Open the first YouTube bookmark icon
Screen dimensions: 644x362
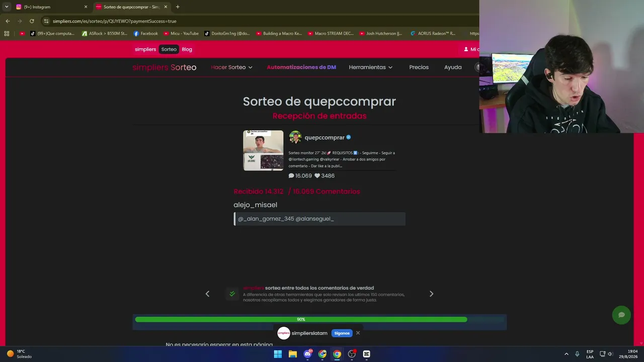[x=22, y=34]
